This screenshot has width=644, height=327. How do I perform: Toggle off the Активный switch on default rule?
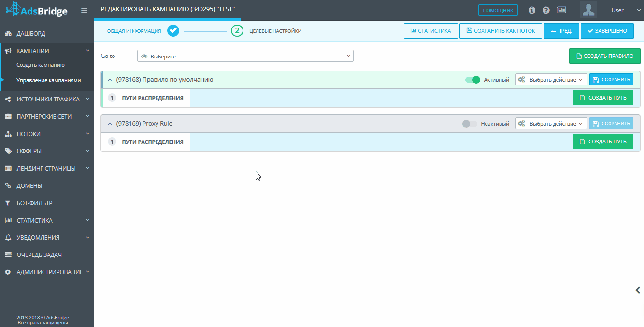472,80
